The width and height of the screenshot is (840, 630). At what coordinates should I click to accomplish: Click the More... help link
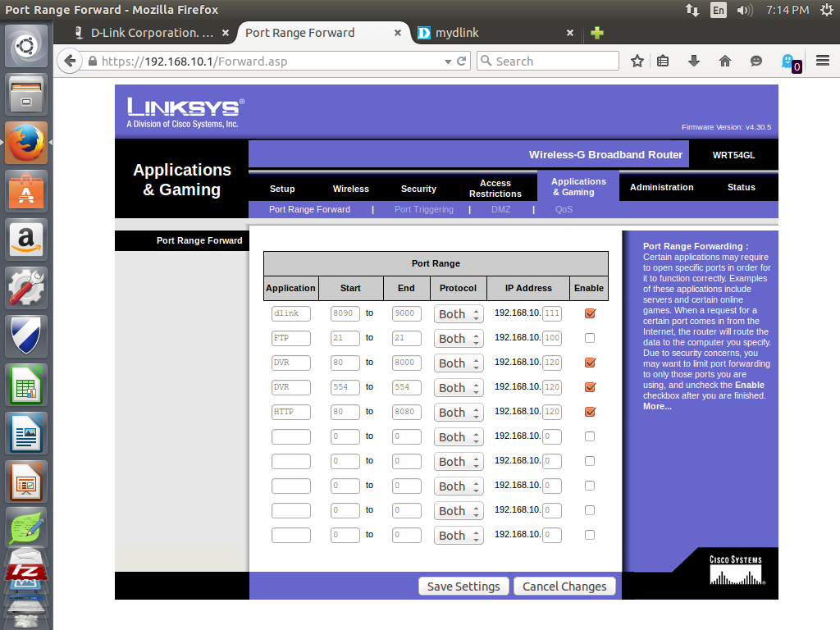pos(657,407)
